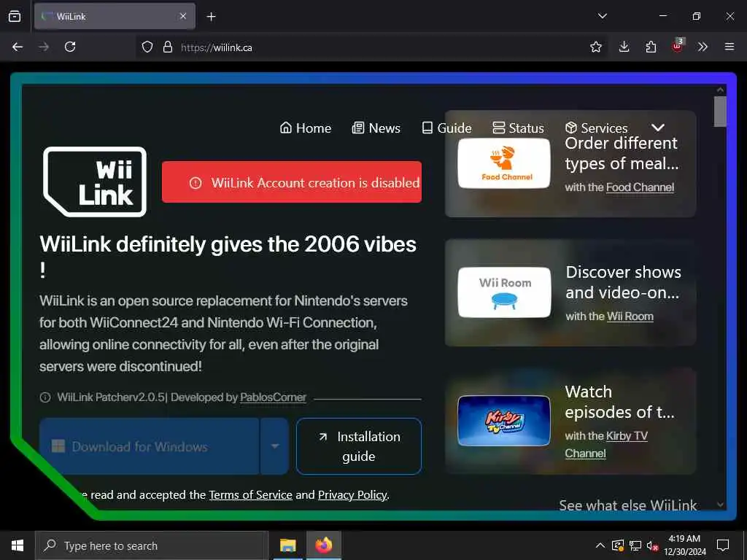
Task: Open the Windows Start menu
Action: [18, 545]
